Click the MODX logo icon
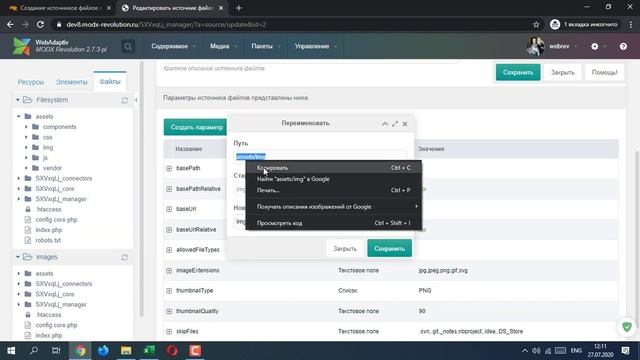Image resolution: width=640 pixels, height=360 pixels. (21, 46)
